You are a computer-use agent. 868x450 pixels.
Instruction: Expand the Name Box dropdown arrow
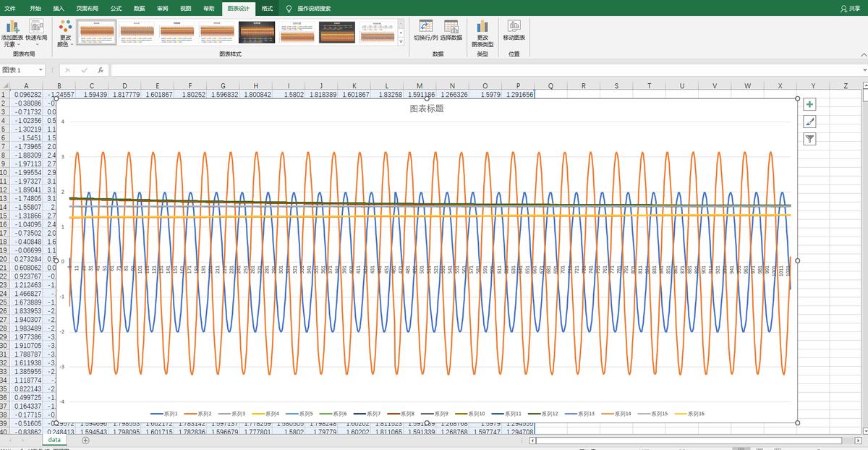click(x=41, y=70)
